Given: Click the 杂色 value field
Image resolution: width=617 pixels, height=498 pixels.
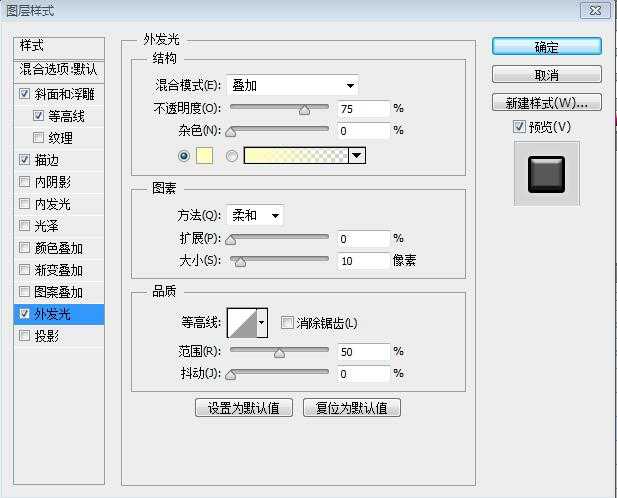Looking at the screenshot, I should pyautogui.click(x=364, y=131).
